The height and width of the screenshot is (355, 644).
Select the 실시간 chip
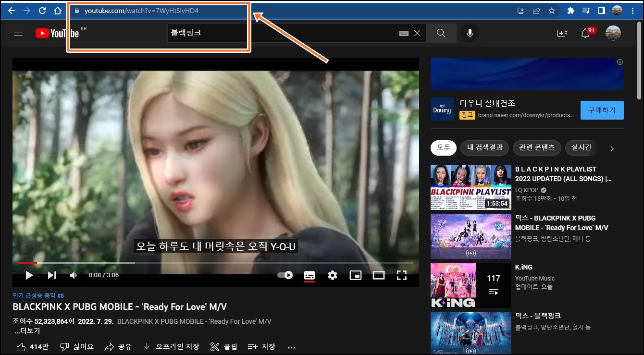pos(581,147)
